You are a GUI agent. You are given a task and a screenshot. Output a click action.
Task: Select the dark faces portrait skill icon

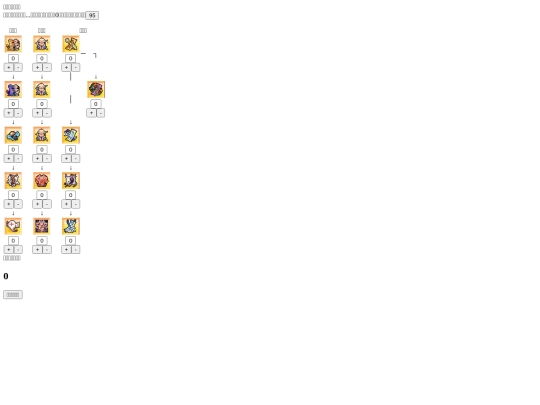[x=42, y=226]
